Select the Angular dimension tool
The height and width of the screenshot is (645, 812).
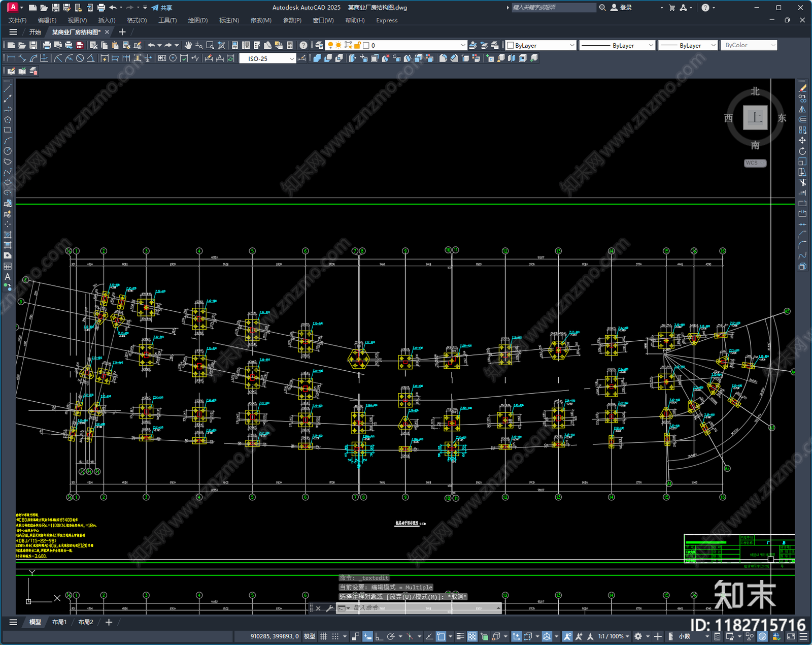[x=90, y=58]
